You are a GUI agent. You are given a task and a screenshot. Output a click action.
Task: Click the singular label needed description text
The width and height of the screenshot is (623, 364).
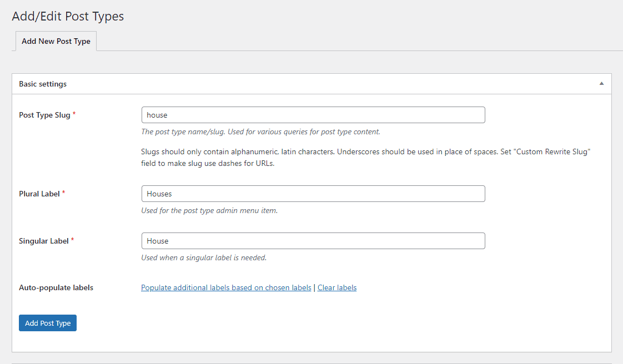pyautogui.click(x=204, y=258)
